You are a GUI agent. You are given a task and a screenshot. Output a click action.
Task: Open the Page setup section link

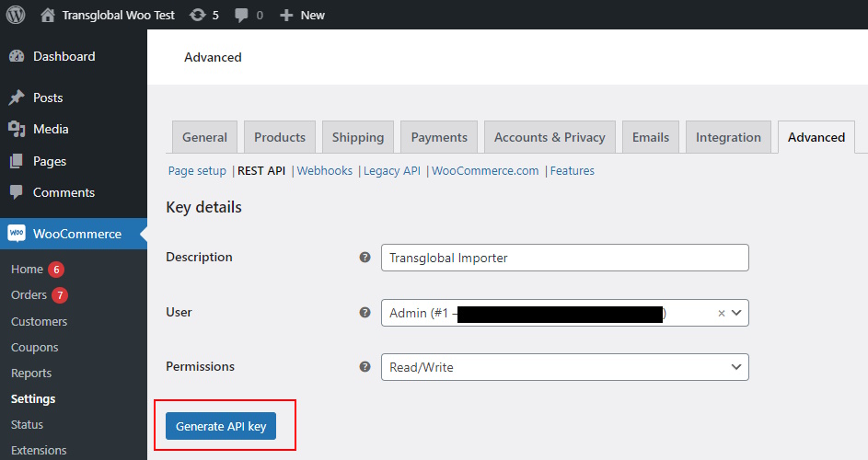coord(197,171)
